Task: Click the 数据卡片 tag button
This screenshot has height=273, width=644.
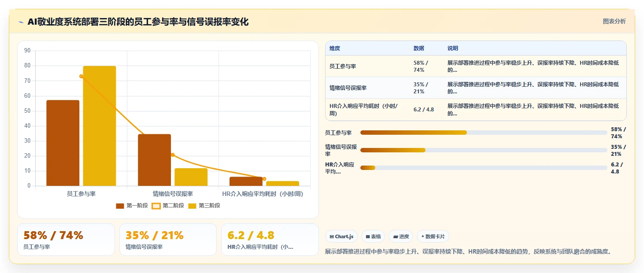Action: pyautogui.click(x=433, y=236)
